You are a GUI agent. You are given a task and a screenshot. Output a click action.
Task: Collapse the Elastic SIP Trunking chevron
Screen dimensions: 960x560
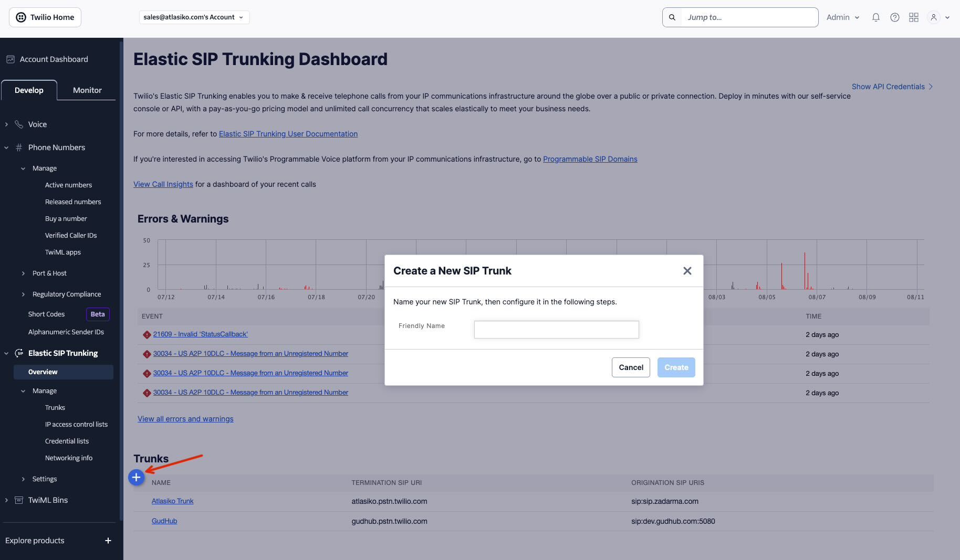click(6, 353)
